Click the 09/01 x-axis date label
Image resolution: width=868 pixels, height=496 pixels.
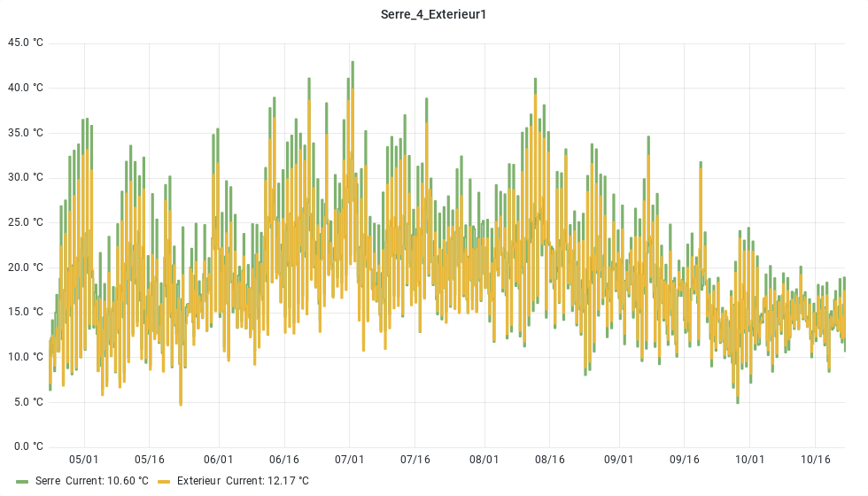619,460
